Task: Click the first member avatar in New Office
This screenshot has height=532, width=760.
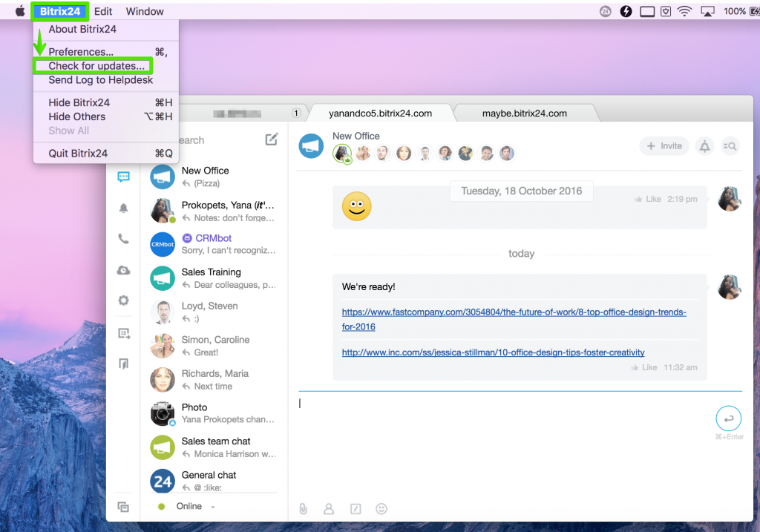Action: point(341,154)
